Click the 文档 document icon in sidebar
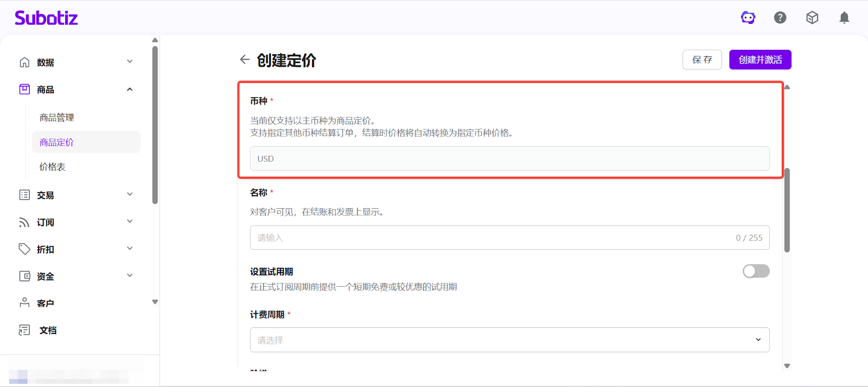Viewport: 868px width, 387px height. (x=24, y=330)
